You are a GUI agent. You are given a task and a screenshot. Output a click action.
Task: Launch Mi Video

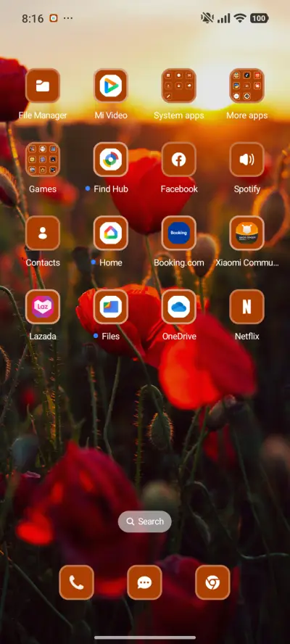coord(110,86)
